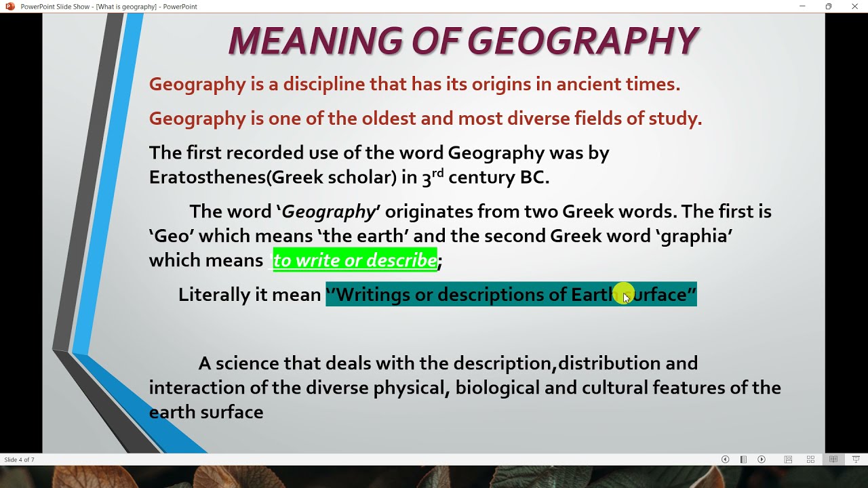Screen dimensions: 868x488
Task: Click teal highlighted 'Writings or descriptions' phrase
Action: pos(511,294)
